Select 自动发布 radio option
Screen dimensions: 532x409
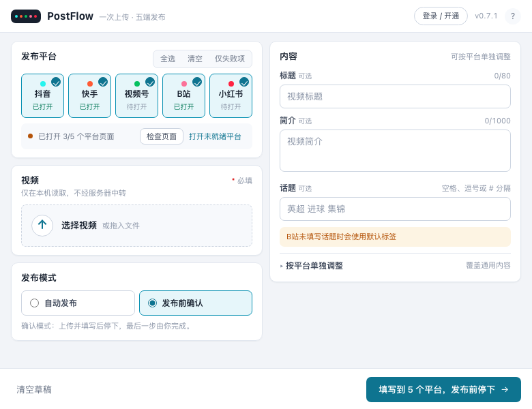(x=78, y=303)
